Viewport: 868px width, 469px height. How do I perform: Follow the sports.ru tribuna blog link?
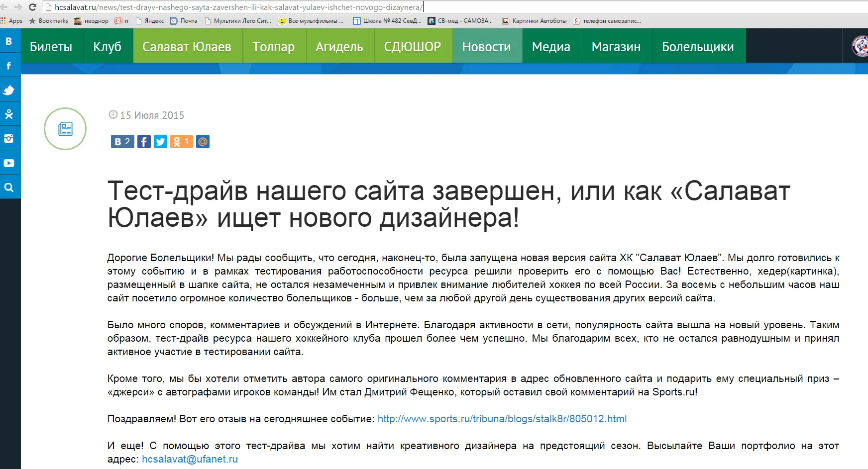pyautogui.click(x=502, y=419)
